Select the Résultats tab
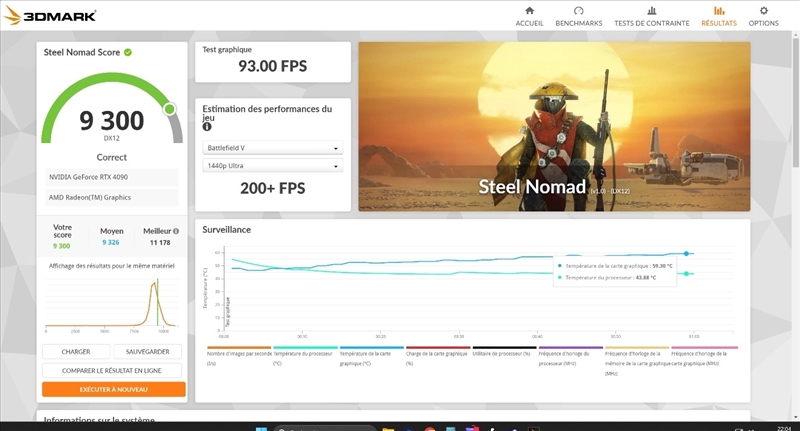The image size is (800, 431). tap(719, 16)
